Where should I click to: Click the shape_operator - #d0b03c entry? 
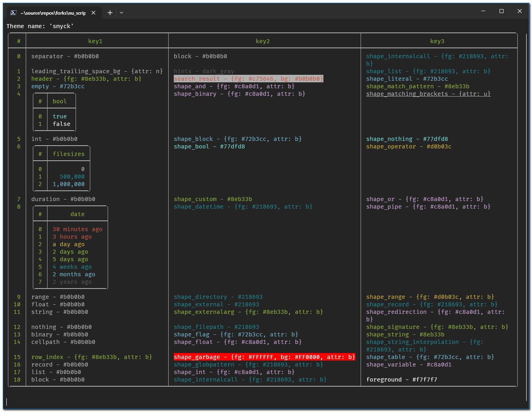tap(409, 146)
